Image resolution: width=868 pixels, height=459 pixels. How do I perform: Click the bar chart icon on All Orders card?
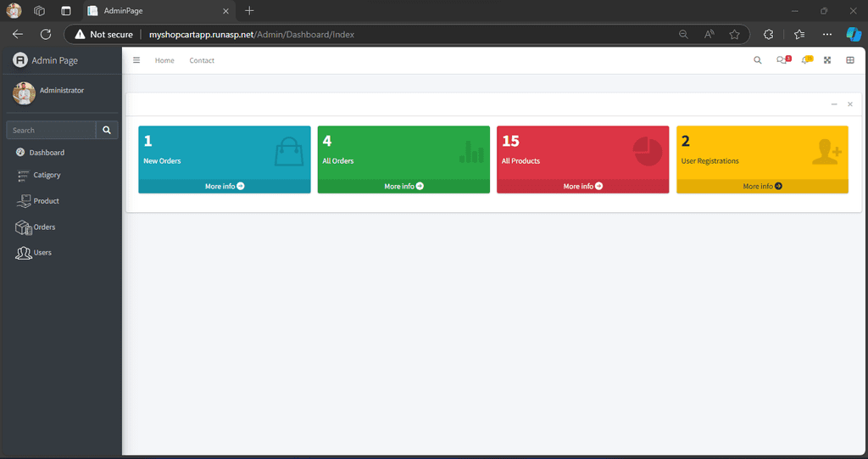(471, 152)
